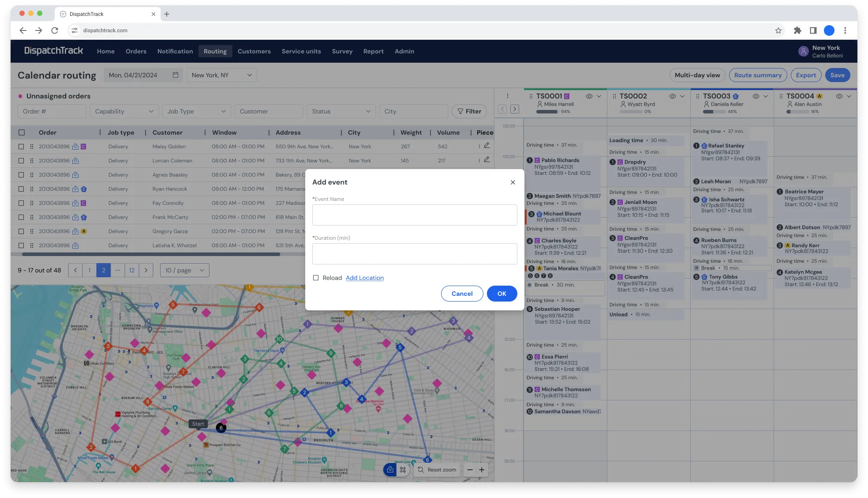Confirm the event with the OK button
This screenshot has width=868, height=498.
click(501, 294)
